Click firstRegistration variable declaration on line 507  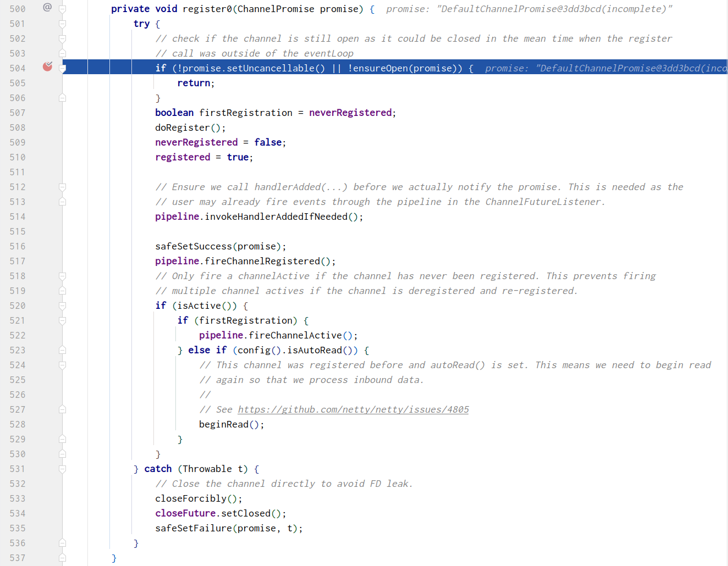246,113
